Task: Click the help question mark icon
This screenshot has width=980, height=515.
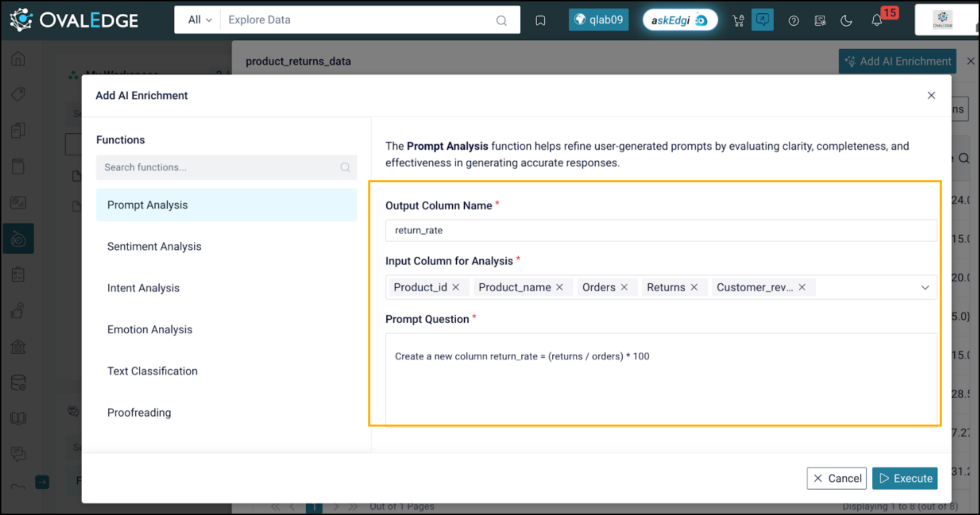Action: coord(794,21)
